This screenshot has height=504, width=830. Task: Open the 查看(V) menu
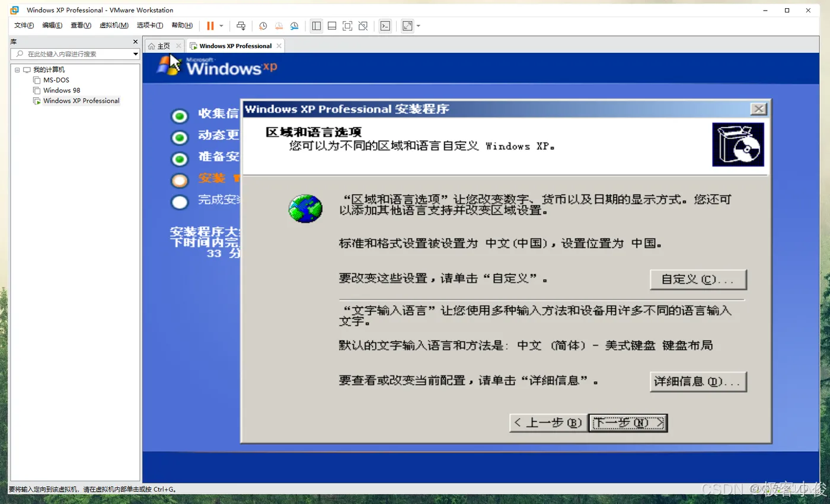point(81,25)
